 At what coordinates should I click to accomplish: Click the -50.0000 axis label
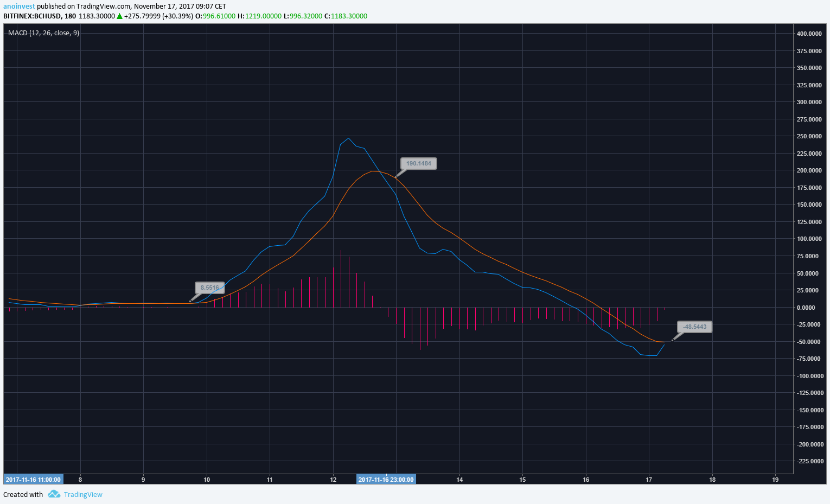tap(809, 342)
